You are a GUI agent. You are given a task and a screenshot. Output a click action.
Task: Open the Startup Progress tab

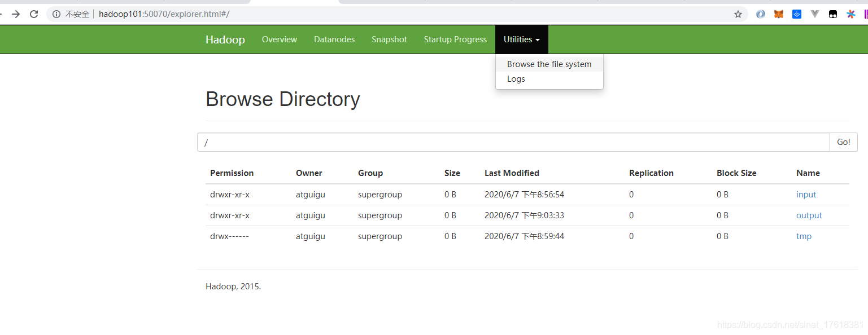[455, 39]
